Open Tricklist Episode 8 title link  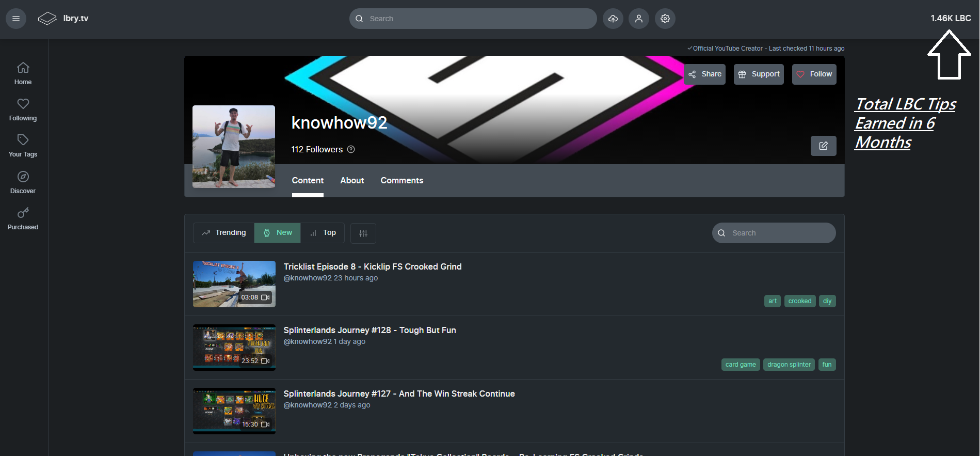(373, 266)
